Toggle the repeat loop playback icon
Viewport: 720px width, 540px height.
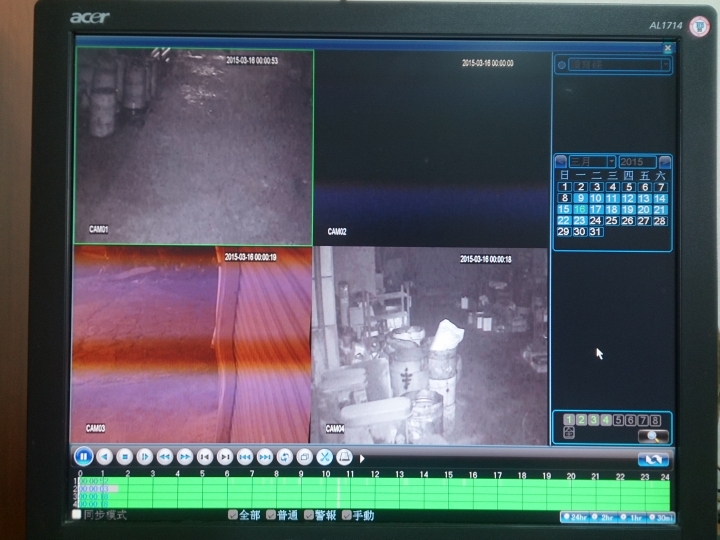point(285,457)
